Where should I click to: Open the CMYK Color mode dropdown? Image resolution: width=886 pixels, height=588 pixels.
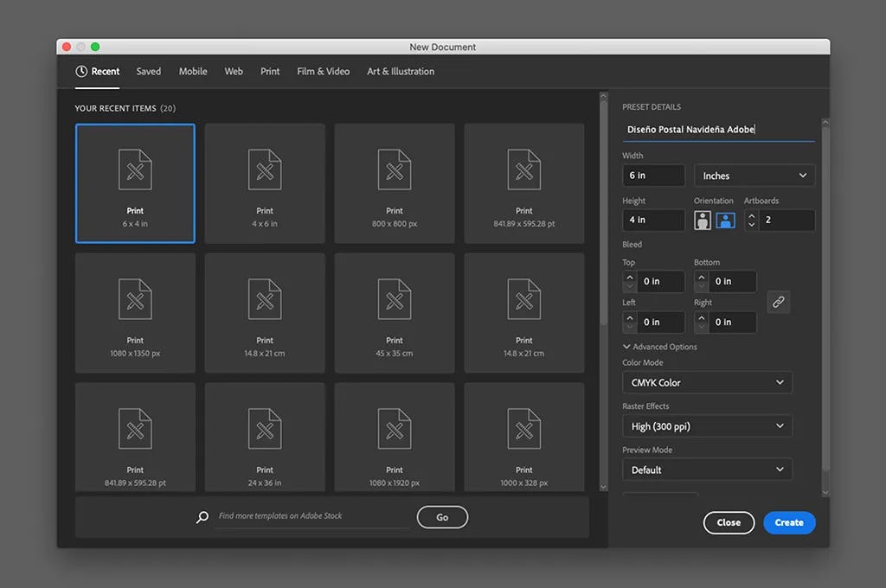click(707, 382)
